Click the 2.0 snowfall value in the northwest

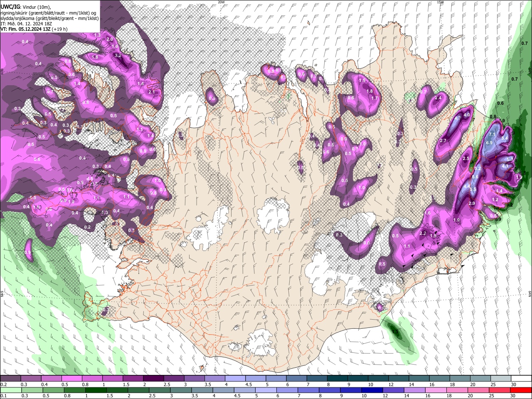(110, 39)
